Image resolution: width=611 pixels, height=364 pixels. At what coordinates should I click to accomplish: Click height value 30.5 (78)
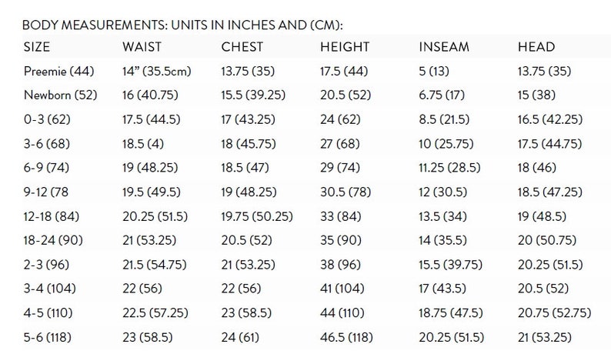coord(346,192)
